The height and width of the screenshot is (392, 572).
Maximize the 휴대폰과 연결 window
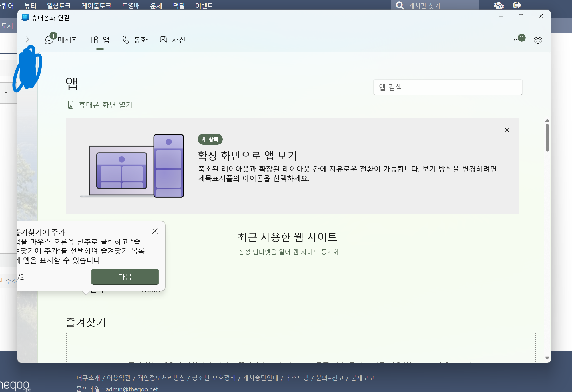click(521, 16)
